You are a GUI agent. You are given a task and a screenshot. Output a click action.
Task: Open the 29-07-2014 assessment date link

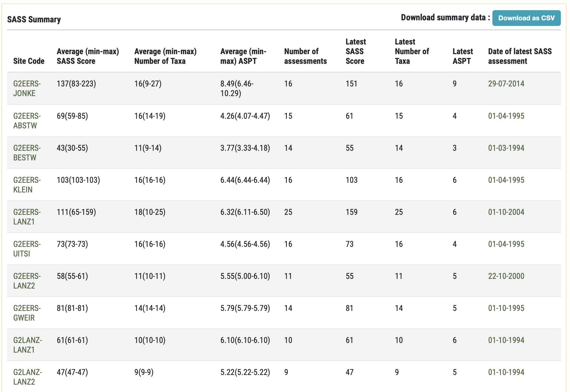(x=506, y=84)
